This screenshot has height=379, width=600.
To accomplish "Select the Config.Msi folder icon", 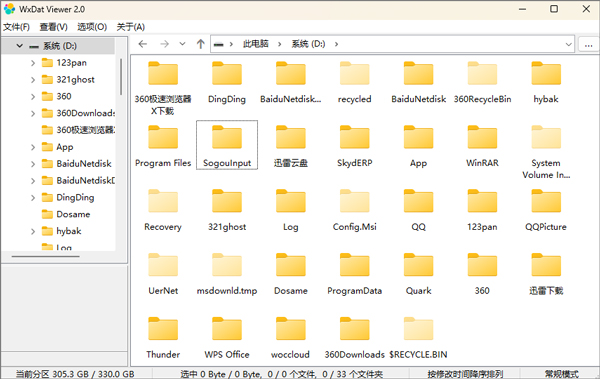I will pos(355,201).
